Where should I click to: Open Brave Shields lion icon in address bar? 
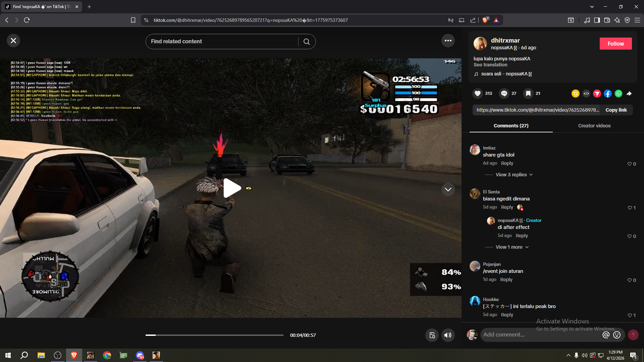point(485,20)
